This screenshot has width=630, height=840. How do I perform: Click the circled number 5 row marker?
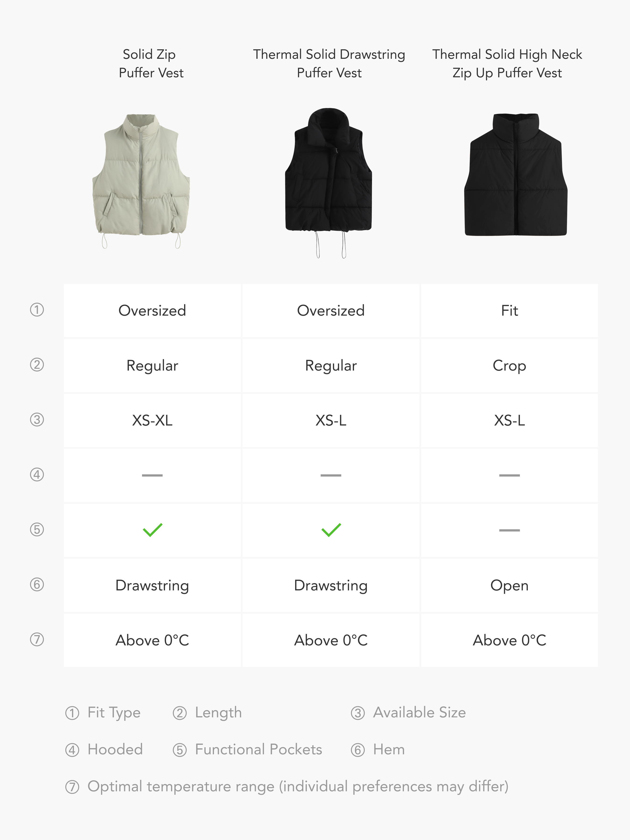tap(37, 529)
